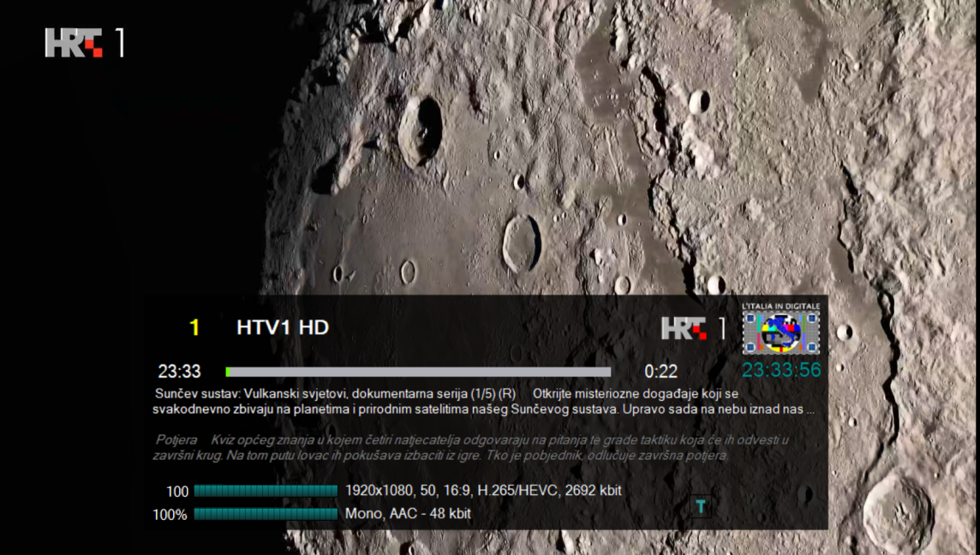Image resolution: width=980 pixels, height=555 pixels.
Task: Select the L'Italia in Digitale test card
Action: click(x=780, y=329)
